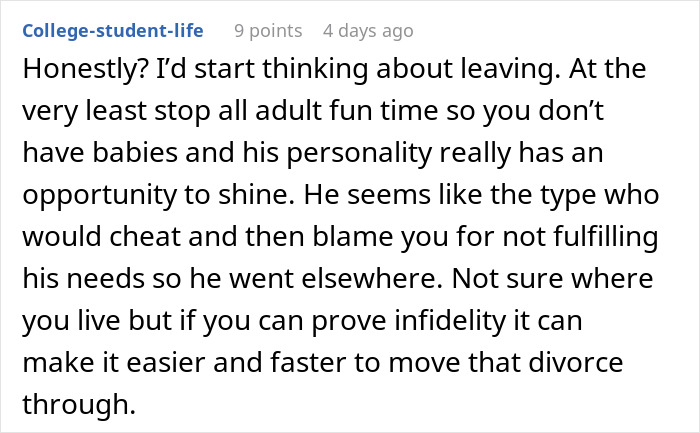Screen dimensions: 700x433
Task: Click the final word through
Action: [79, 405]
